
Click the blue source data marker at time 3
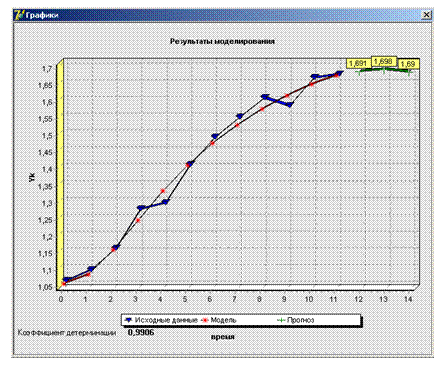click(x=141, y=208)
